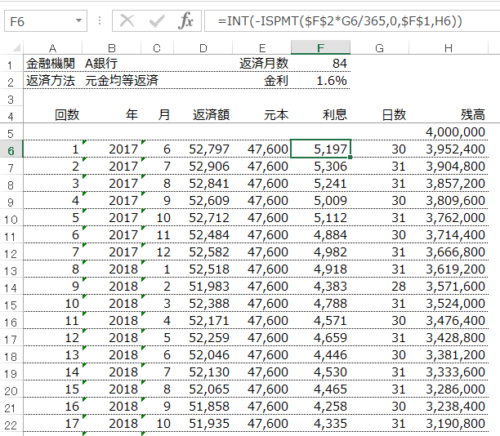Click the 利息 header cell
This screenshot has height=436, width=500.
(321, 115)
